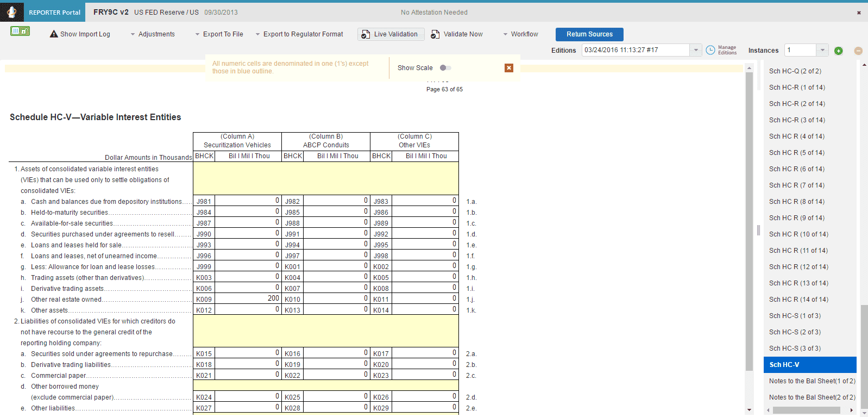Click the Return Sources button
Viewport: 868px width, 417px height.
(589, 34)
